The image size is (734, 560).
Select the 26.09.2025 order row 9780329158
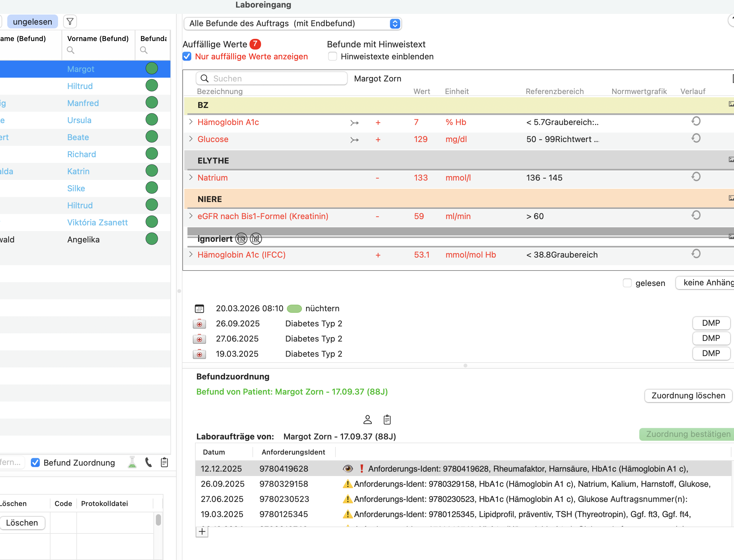coord(465,484)
